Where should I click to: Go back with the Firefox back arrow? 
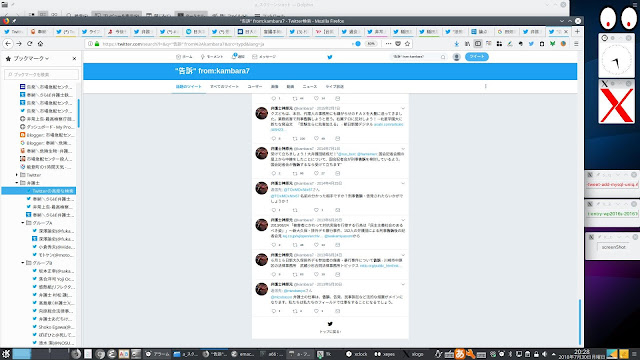pyautogui.click(x=8, y=44)
